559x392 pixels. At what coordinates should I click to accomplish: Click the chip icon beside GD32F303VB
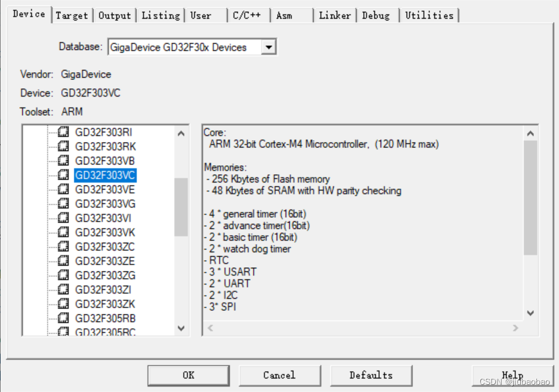(63, 160)
